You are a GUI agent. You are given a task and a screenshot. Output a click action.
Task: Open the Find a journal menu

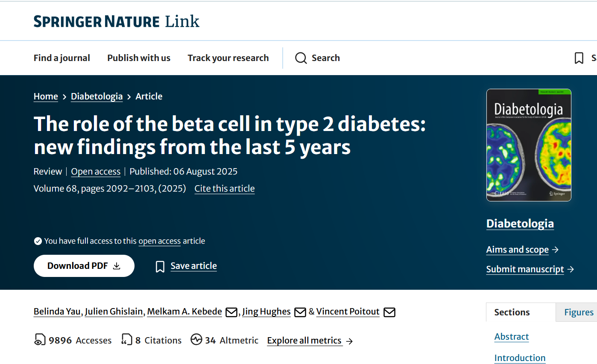pyautogui.click(x=62, y=58)
